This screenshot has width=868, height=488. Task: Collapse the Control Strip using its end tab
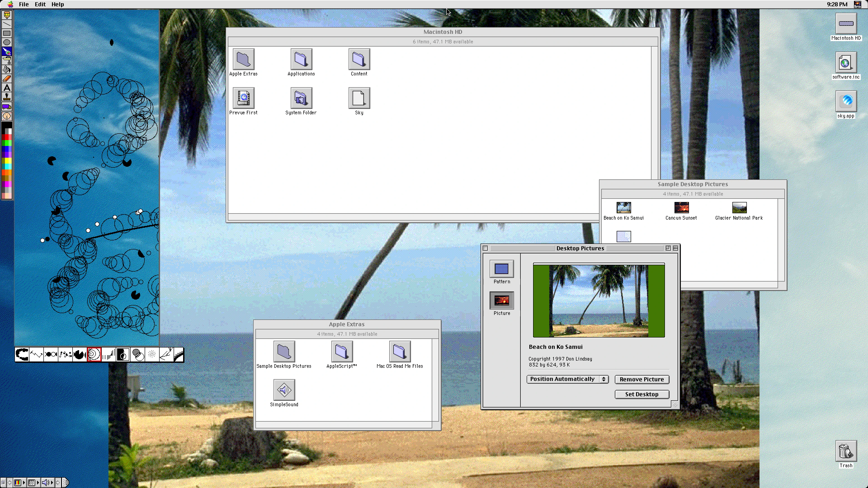coord(65,483)
